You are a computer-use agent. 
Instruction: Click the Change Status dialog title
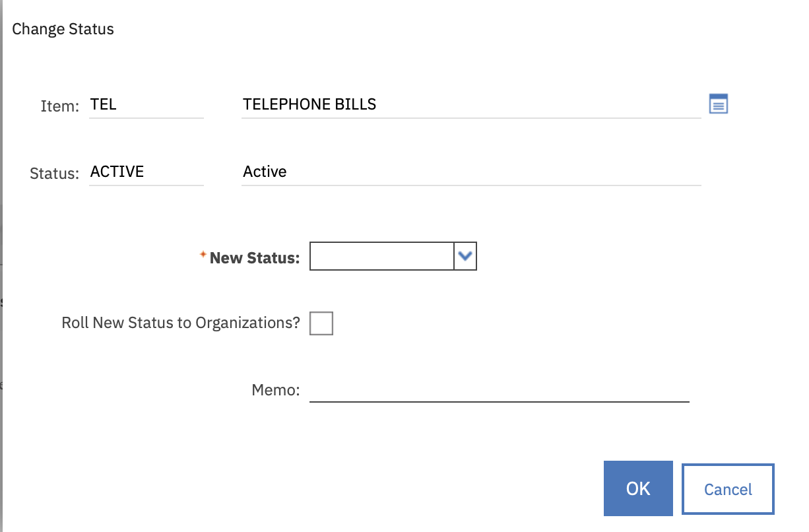[x=63, y=29]
